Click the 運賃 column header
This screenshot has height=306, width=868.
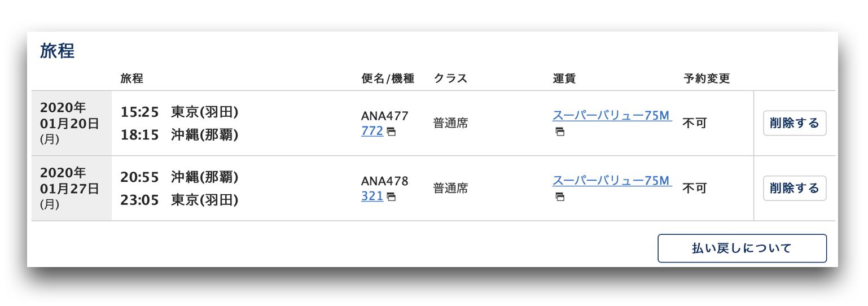[564, 78]
